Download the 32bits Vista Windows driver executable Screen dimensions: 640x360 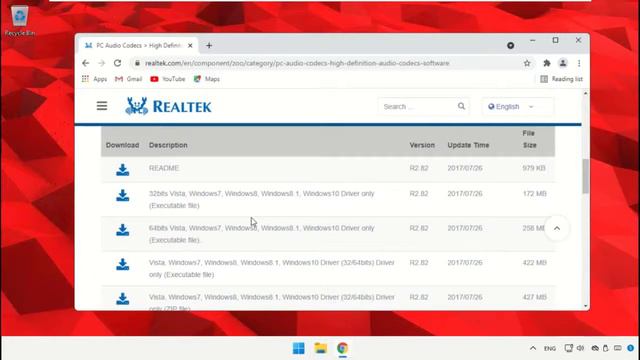pos(122,195)
